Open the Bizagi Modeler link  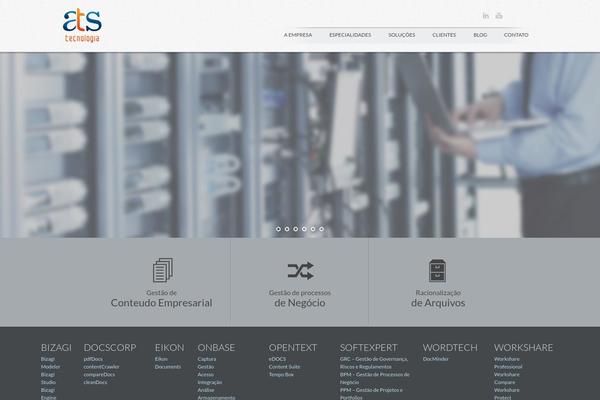point(50,363)
